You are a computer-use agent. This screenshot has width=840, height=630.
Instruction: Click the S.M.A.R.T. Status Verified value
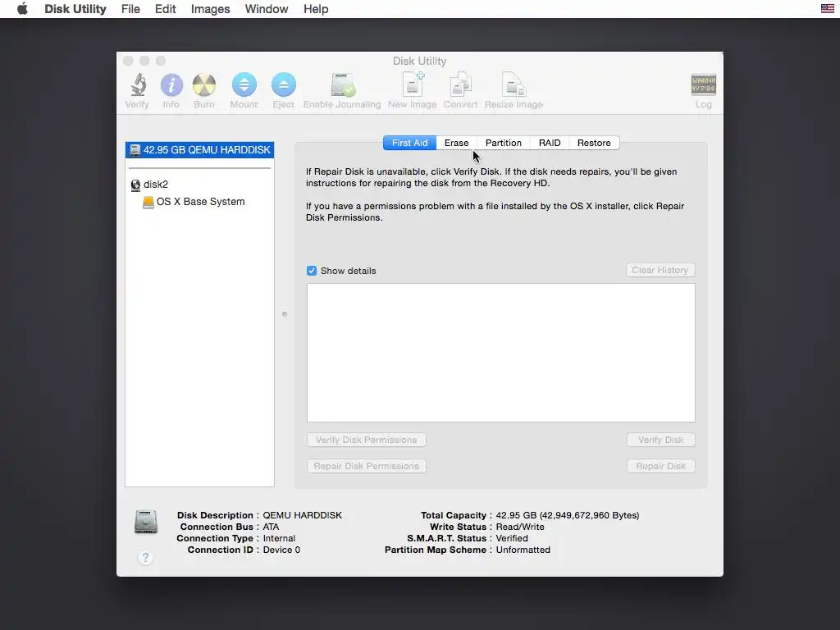pos(512,538)
